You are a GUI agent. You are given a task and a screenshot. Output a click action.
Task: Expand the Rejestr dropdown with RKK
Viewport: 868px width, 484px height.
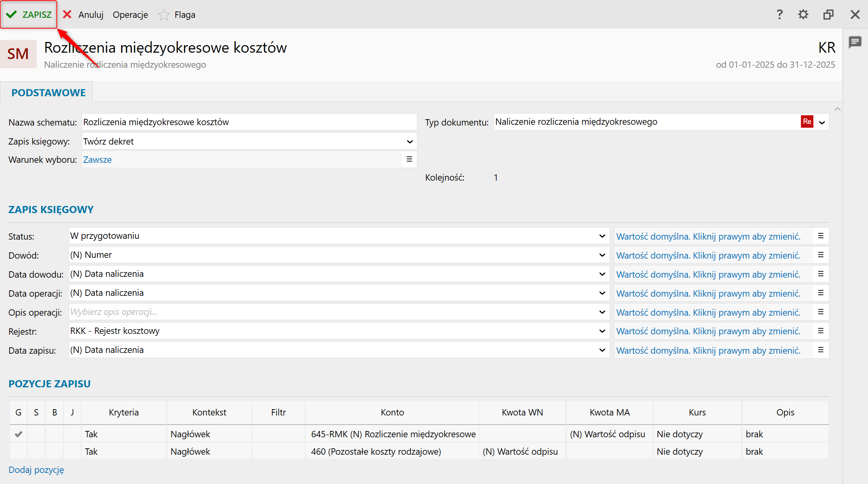point(602,331)
